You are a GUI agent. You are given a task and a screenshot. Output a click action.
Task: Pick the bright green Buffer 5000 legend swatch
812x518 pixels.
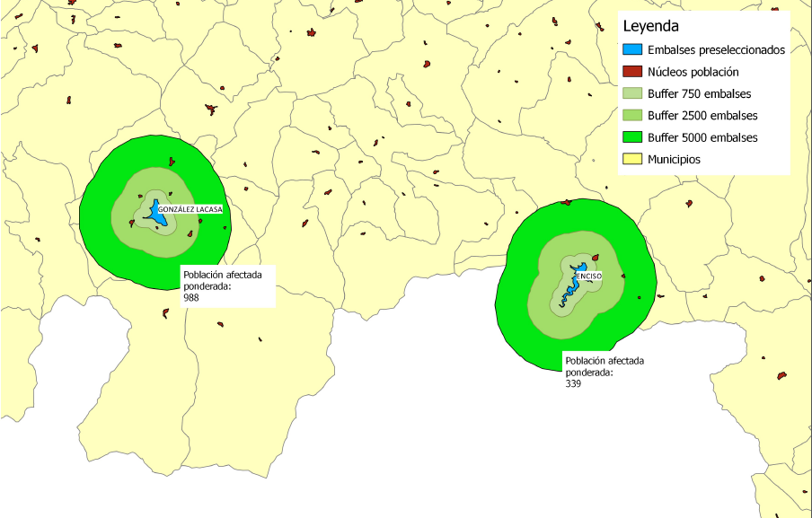[x=631, y=137]
